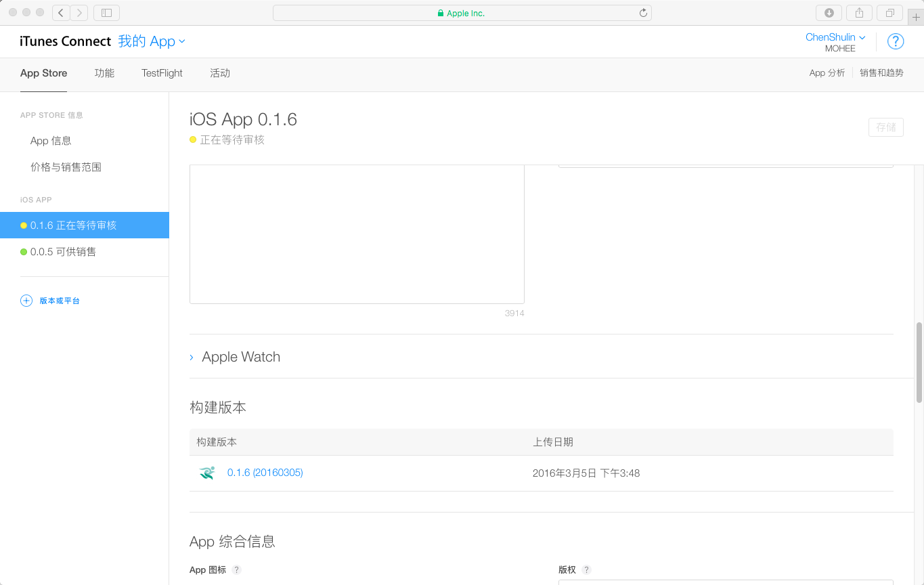
Task: Switch to the 活动 tab
Action: click(x=220, y=73)
